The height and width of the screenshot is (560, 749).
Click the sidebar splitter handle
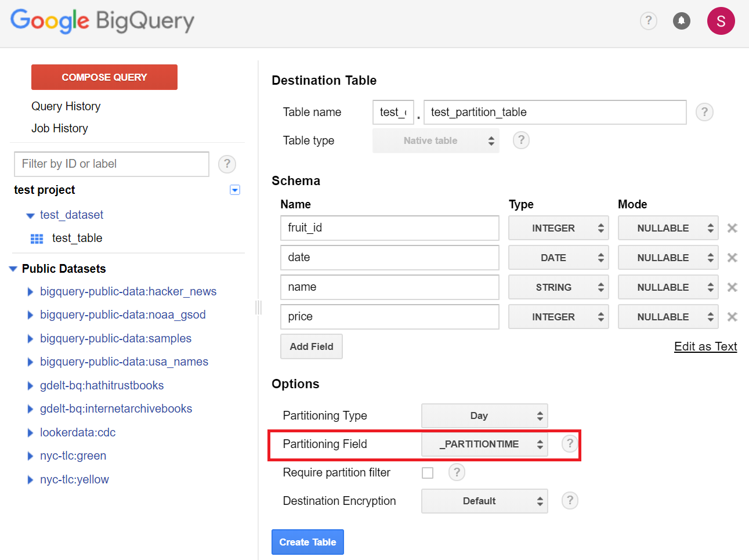click(258, 308)
